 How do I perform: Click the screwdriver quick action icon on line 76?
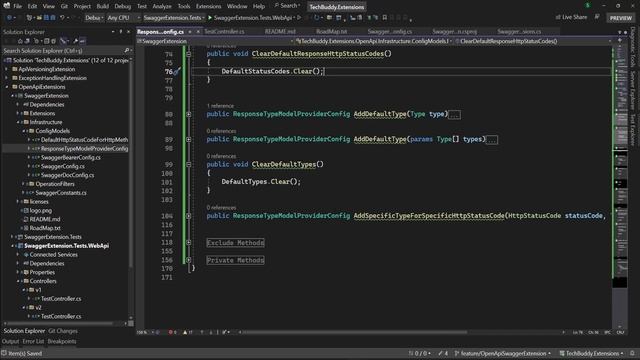tap(177, 71)
